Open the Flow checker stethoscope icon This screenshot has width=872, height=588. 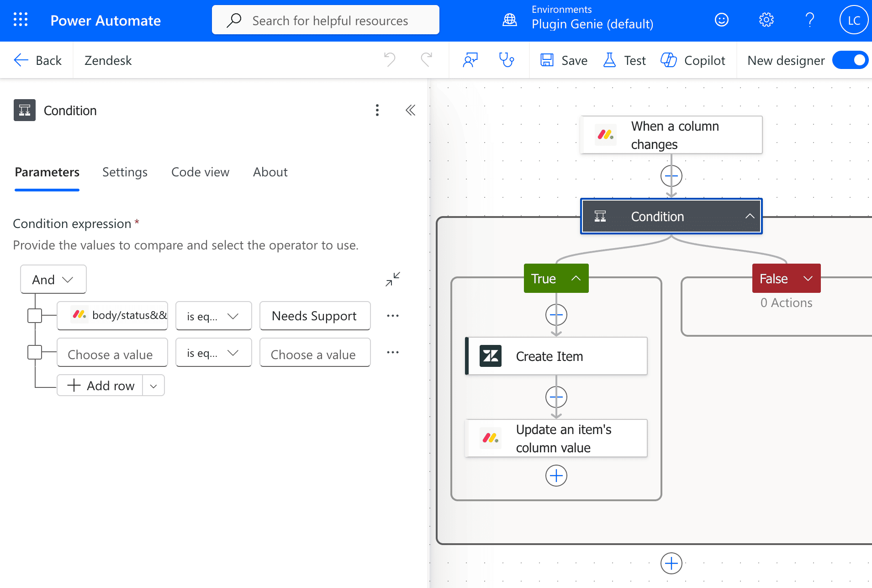coord(507,60)
